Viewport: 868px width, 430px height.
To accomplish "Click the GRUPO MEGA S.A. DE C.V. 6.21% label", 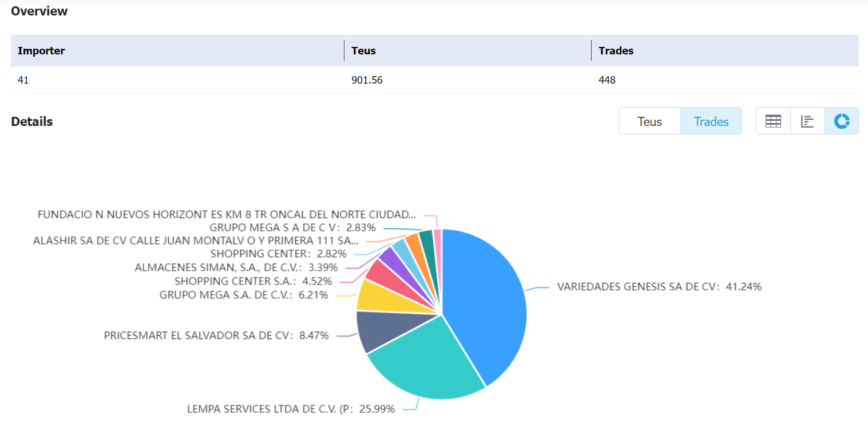I will point(244,295).
